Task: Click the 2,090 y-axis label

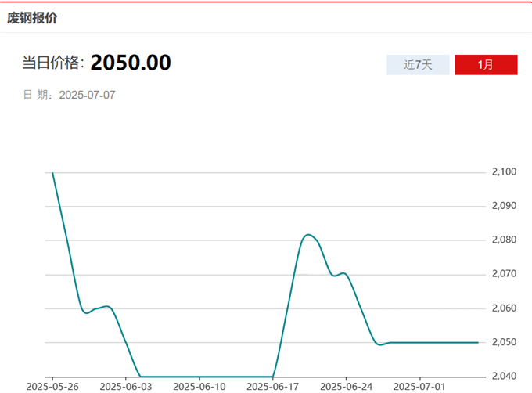Action: tap(504, 206)
